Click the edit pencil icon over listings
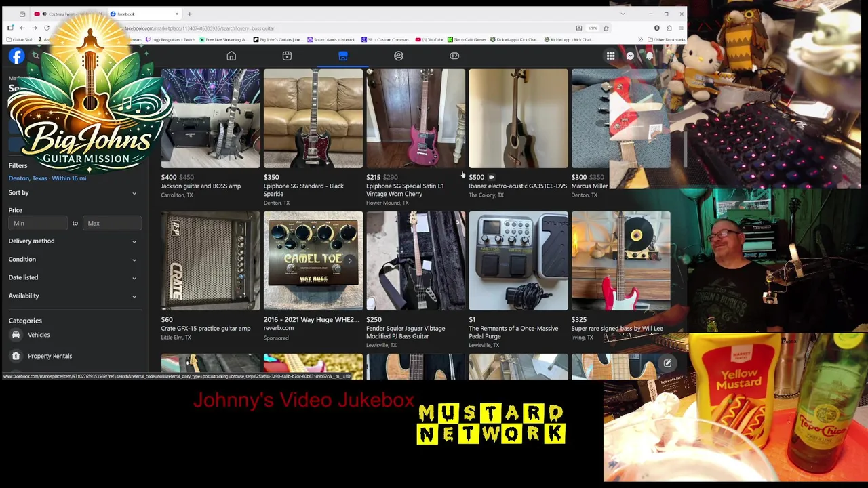The width and height of the screenshot is (868, 488). click(667, 363)
